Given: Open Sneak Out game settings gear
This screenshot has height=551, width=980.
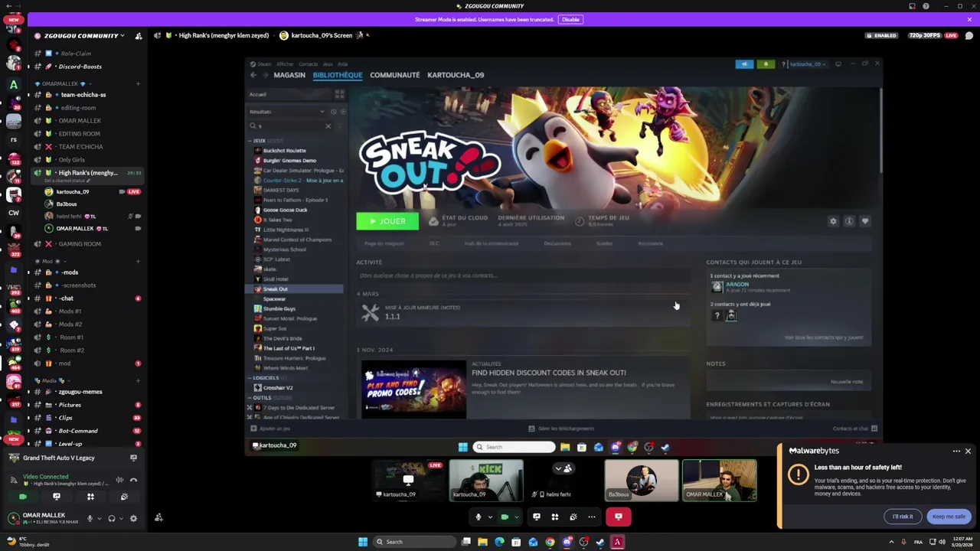Looking at the screenshot, I should (833, 221).
